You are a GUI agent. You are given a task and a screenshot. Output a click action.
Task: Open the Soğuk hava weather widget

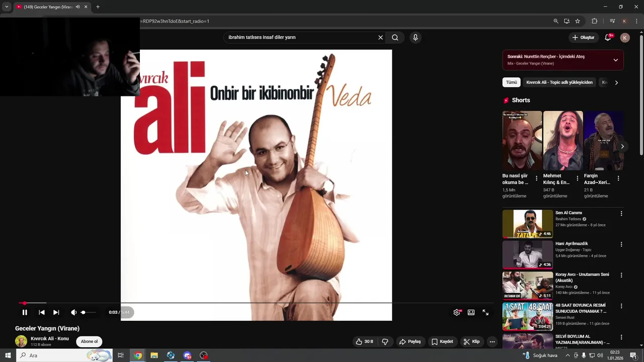tap(540, 355)
